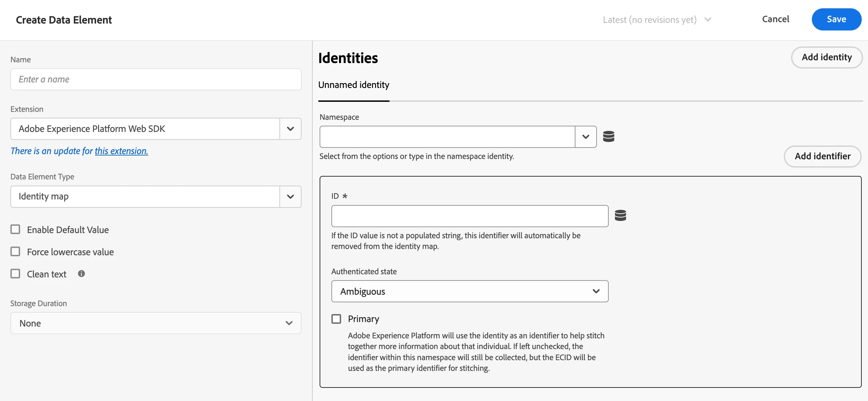This screenshot has height=401, width=868.
Task: Select the Unnamed identity tab
Action: [x=354, y=85]
